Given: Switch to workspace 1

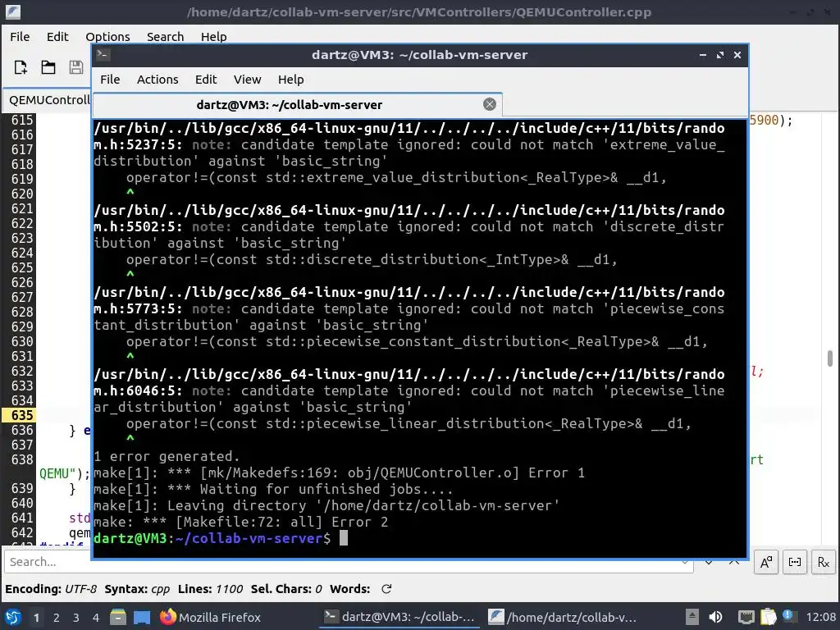Looking at the screenshot, I should click(x=36, y=618).
